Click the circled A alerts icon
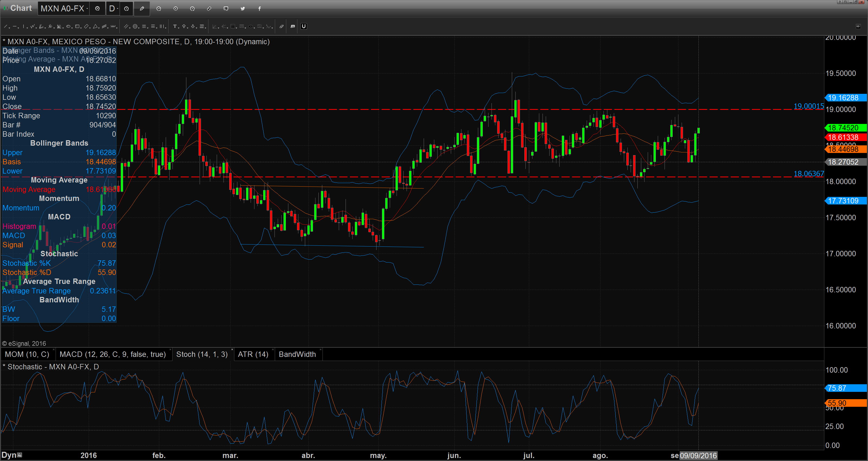 192,8
